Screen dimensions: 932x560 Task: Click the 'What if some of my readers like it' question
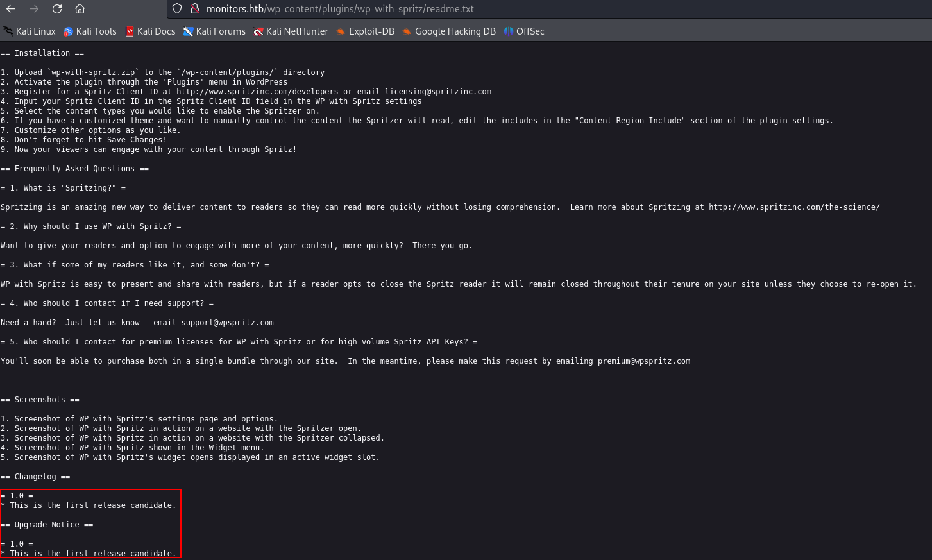(x=135, y=265)
